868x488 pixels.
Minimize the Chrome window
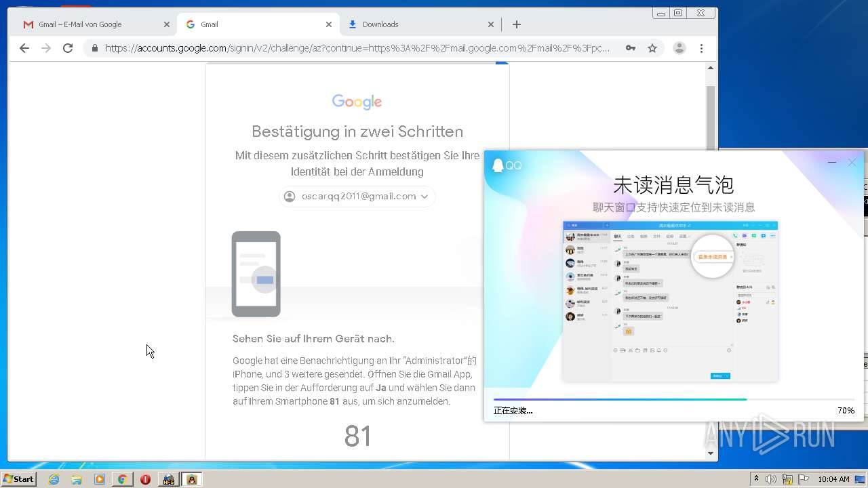661,13
